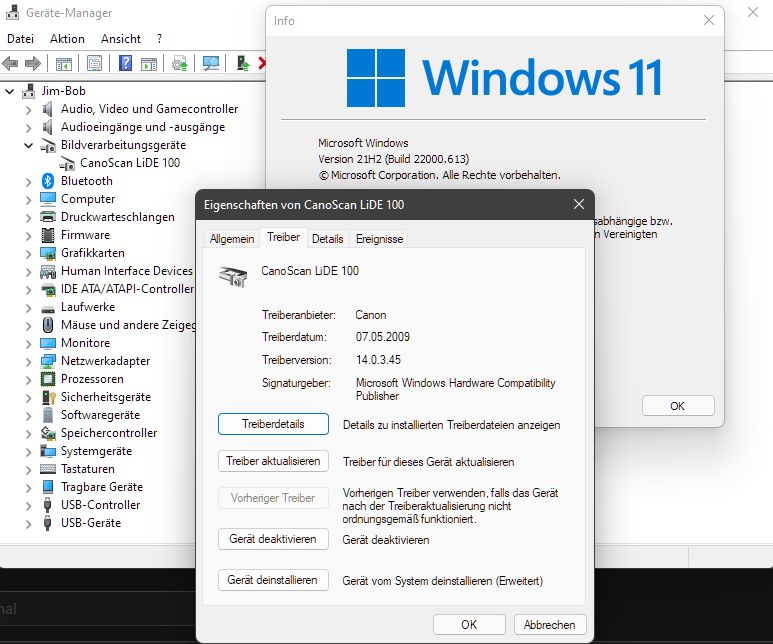Image resolution: width=773 pixels, height=644 pixels.
Task: Click OK in the Windows Info dialog
Action: coord(678,406)
